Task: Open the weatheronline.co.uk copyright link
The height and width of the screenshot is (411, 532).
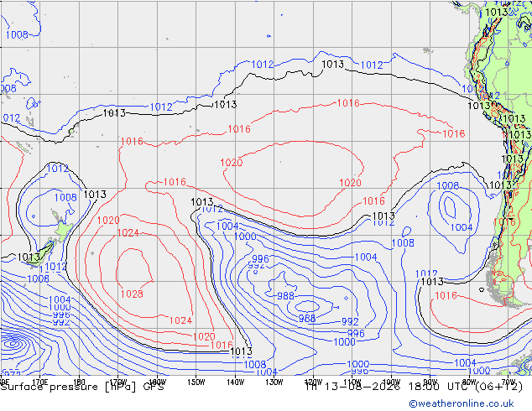Action: click(x=462, y=403)
